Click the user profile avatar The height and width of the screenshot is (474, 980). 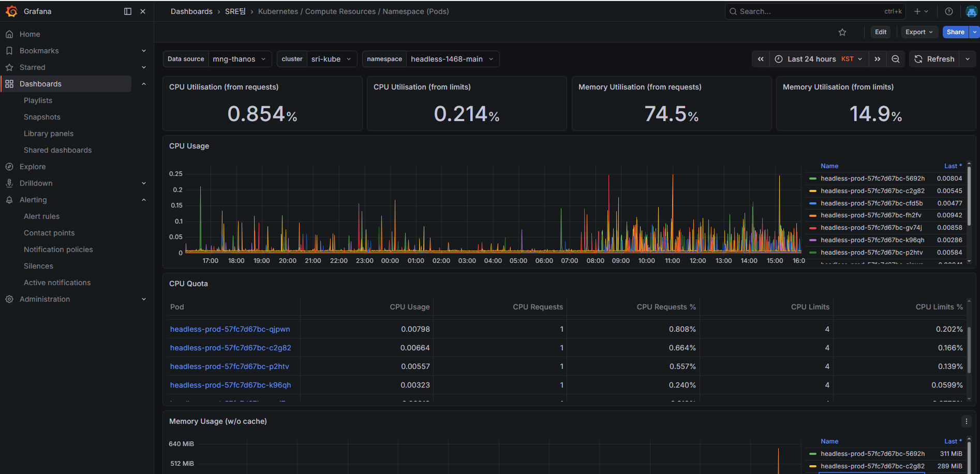[x=971, y=11]
